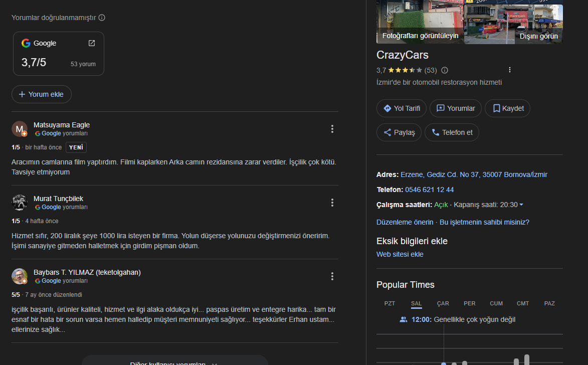Click info icon beside Yorumlar doğrulanmamıştır
This screenshot has width=588, height=365.
(102, 18)
